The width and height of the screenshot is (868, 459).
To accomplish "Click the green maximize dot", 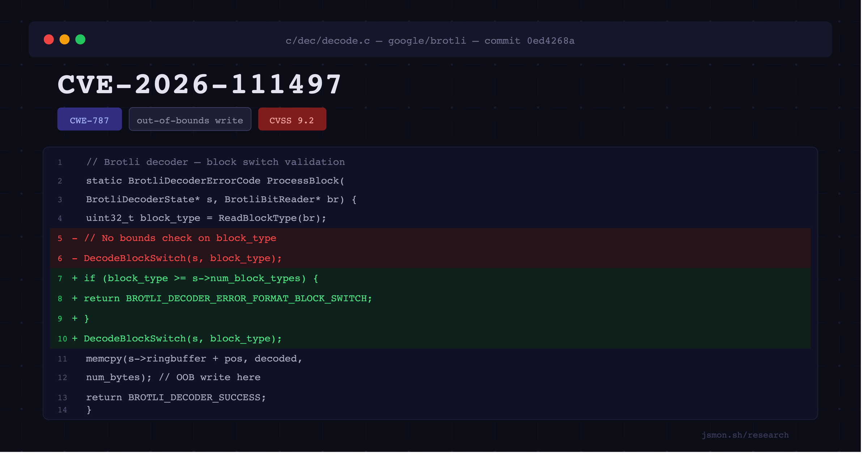I will point(81,40).
